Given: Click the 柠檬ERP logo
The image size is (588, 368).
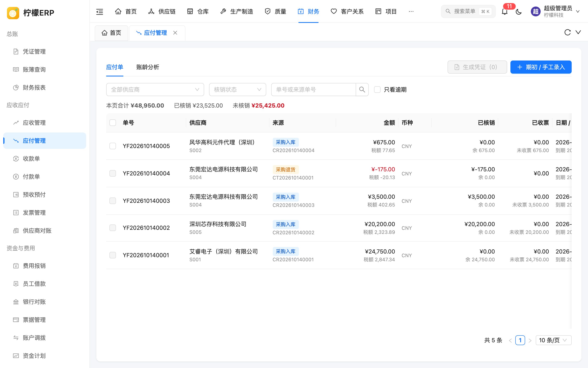Looking at the screenshot, I should click(x=30, y=13).
